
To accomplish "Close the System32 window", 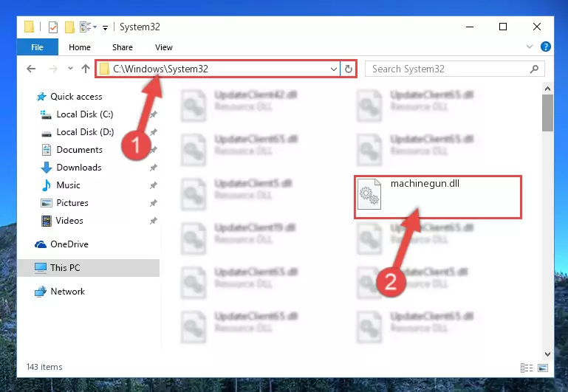I will click(537, 27).
